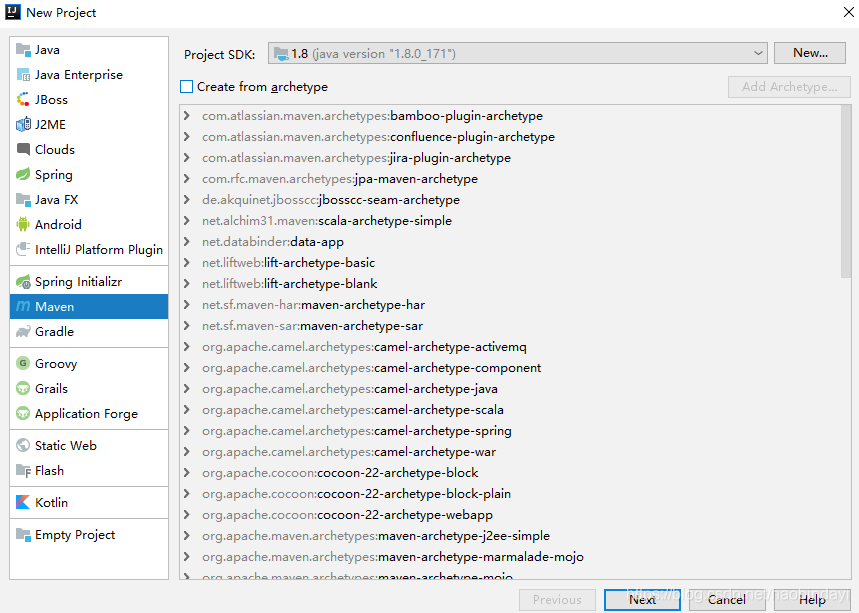Click the Kotlin logo icon
Screen dimensions: 859x613
(x=23, y=502)
